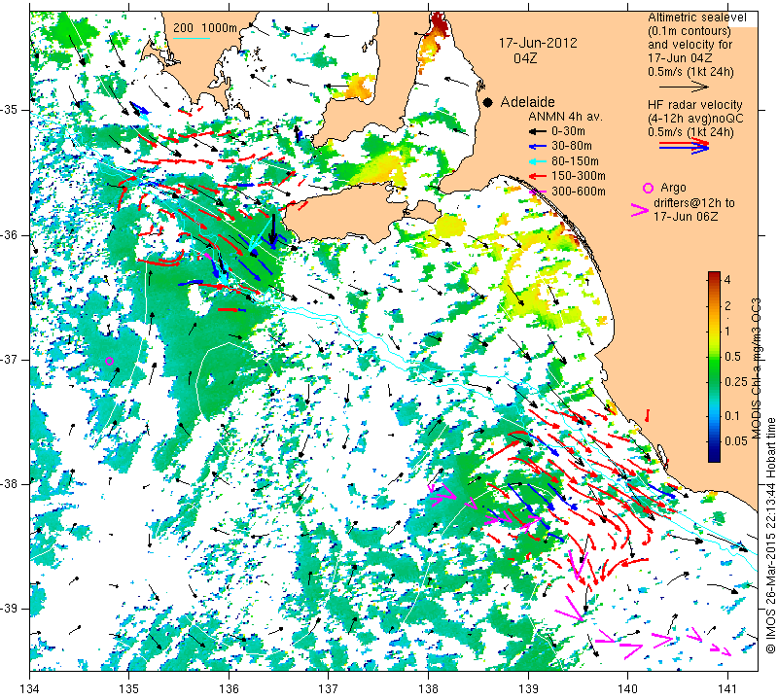Image resolution: width=778 pixels, height=700 pixels.
Task: Select the latitude axis label '-35'
Action: coord(10,110)
